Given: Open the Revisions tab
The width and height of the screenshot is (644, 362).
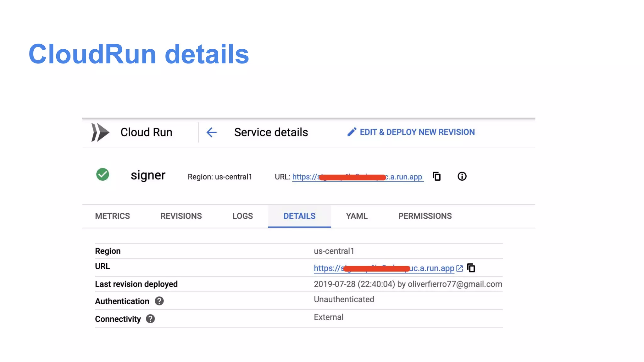Looking at the screenshot, I should [181, 216].
